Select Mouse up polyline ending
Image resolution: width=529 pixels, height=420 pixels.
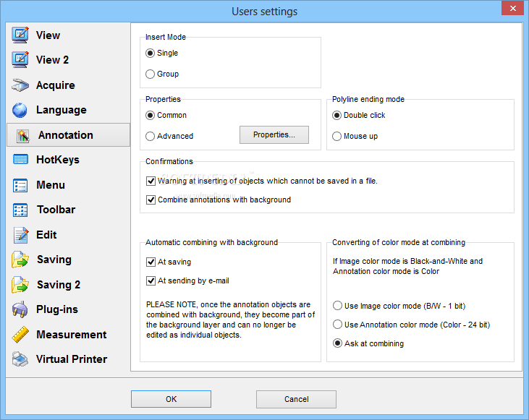pyautogui.click(x=337, y=137)
